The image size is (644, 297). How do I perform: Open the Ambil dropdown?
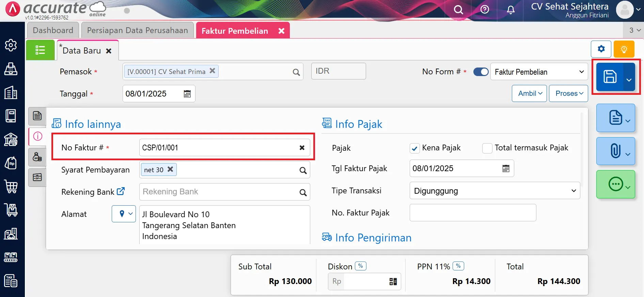[530, 93]
